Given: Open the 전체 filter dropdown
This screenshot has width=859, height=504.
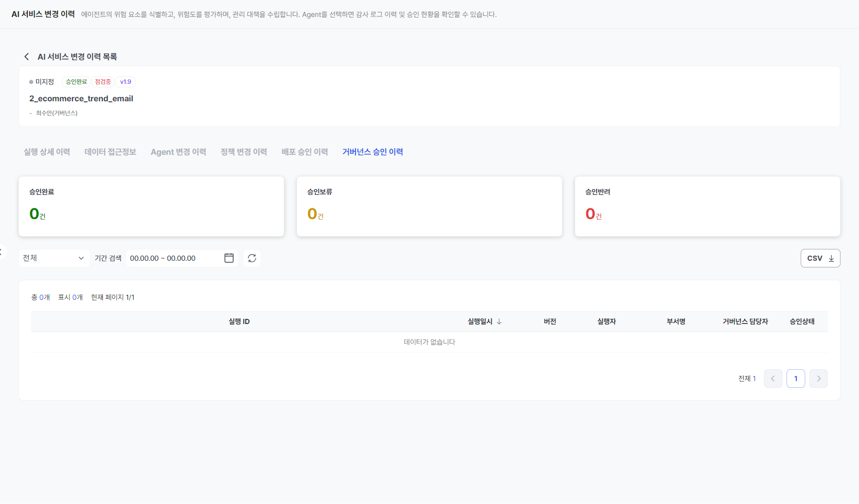Looking at the screenshot, I should [54, 258].
